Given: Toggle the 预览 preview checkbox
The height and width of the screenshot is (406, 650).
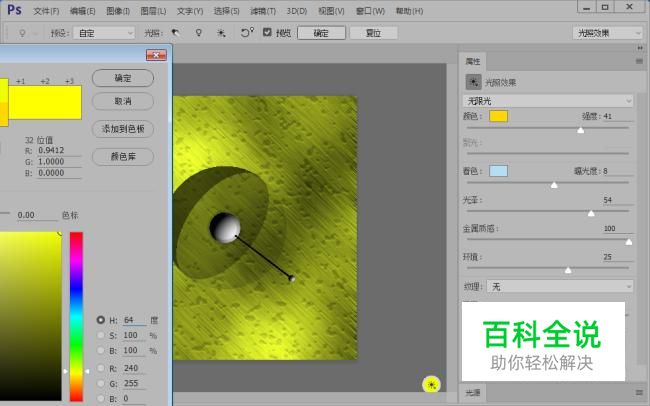Looking at the screenshot, I should point(267,32).
